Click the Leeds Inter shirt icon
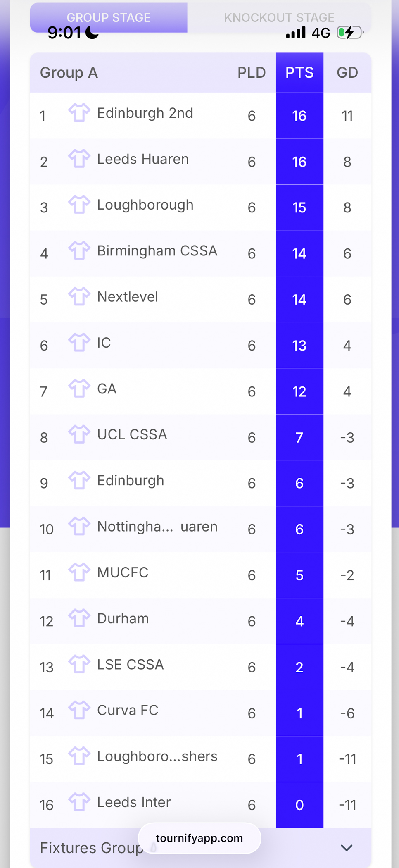This screenshot has height=868, width=399. click(79, 802)
